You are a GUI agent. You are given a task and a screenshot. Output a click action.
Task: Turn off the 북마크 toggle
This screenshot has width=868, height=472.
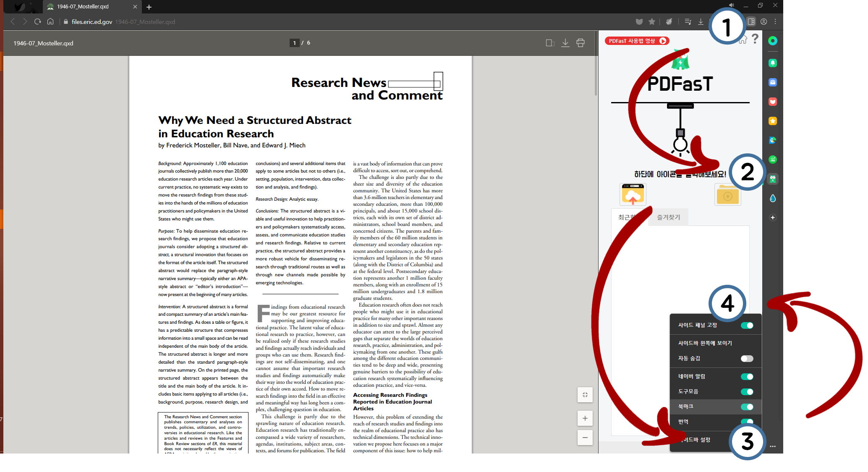[747, 407]
